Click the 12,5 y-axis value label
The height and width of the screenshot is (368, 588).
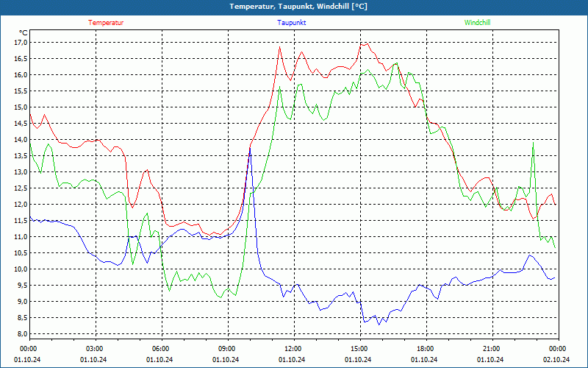21,188
